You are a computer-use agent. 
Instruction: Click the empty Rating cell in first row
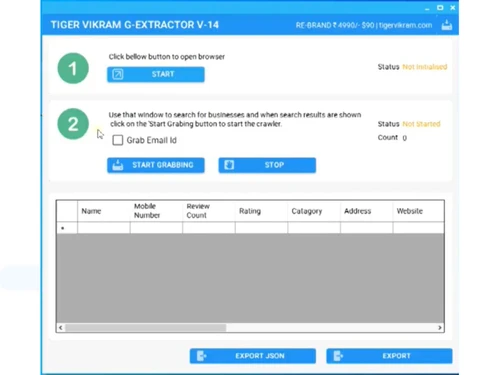[x=261, y=228]
